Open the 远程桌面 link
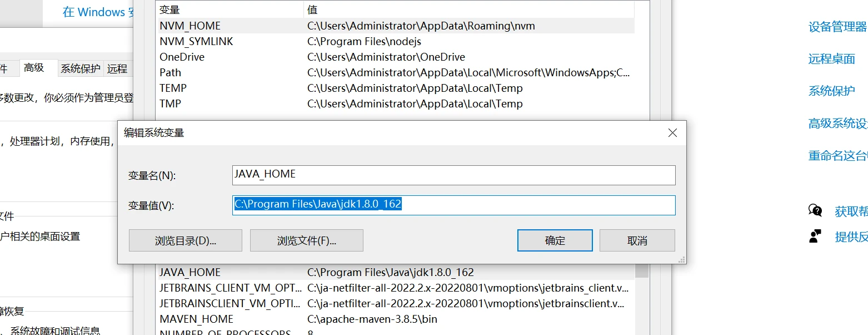Screen dimensions: 868x335 point(831,59)
